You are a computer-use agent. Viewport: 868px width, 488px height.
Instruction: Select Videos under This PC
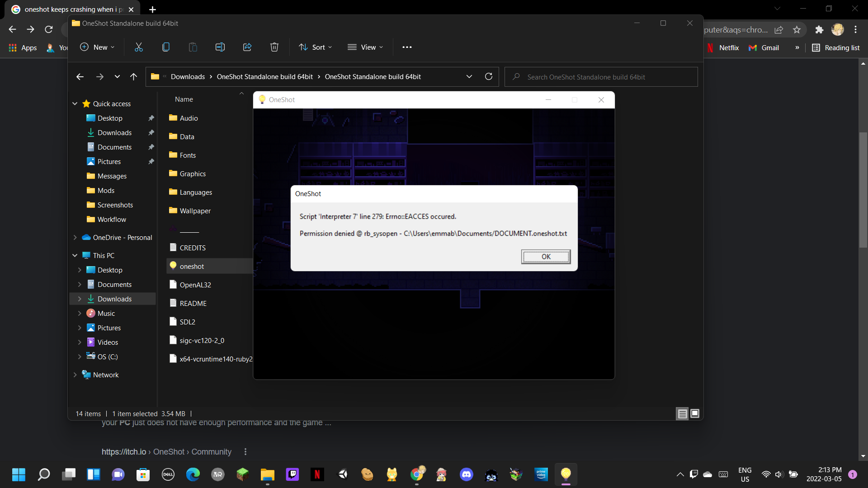pos(108,343)
